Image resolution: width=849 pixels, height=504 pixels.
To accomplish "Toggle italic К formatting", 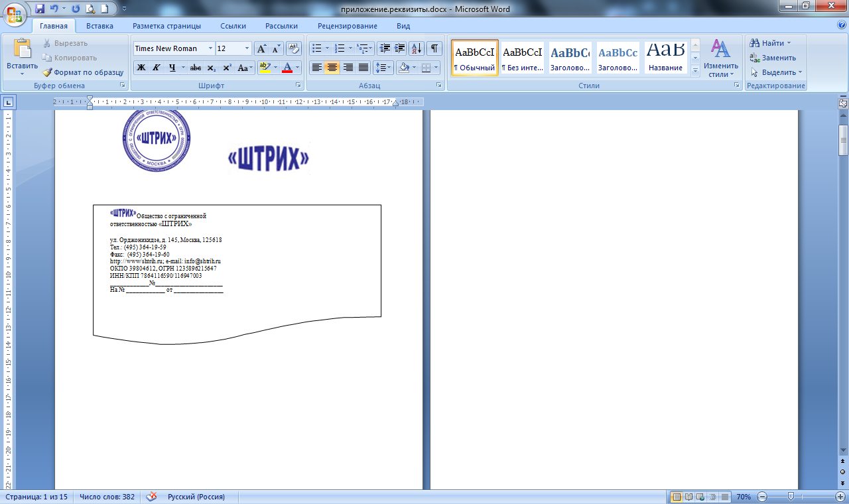I will click(157, 68).
